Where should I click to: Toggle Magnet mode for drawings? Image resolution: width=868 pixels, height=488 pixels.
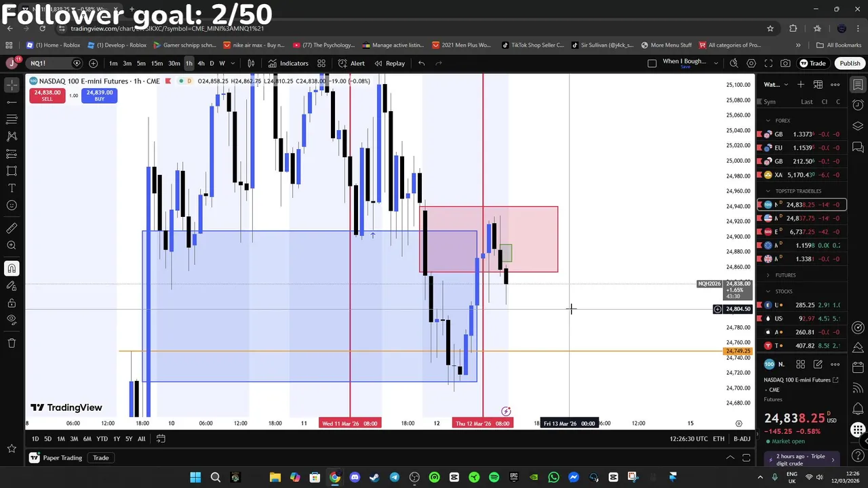coord(12,268)
